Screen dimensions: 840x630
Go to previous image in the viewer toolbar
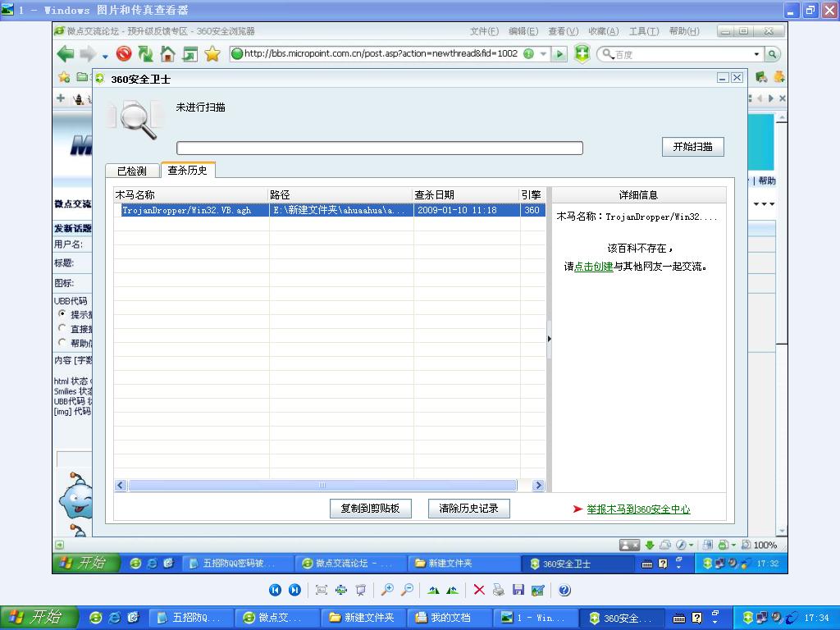(x=275, y=590)
